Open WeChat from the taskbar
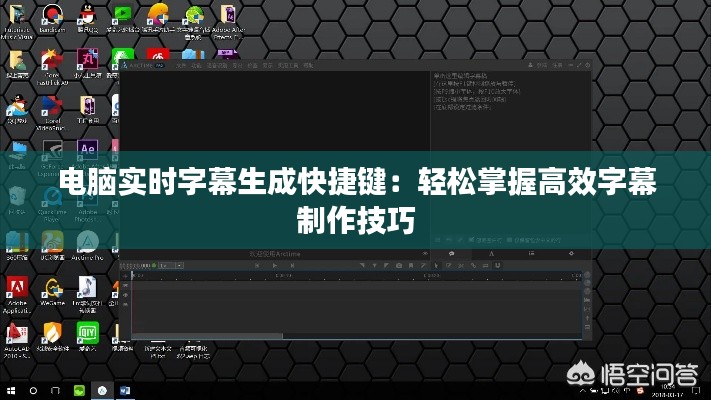Viewport: 711px width, 400px height. click(79, 388)
